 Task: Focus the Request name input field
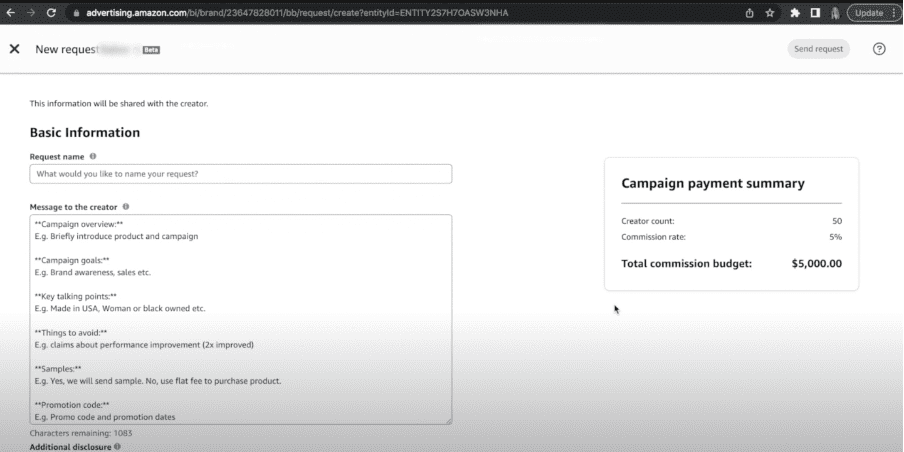point(240,174)
